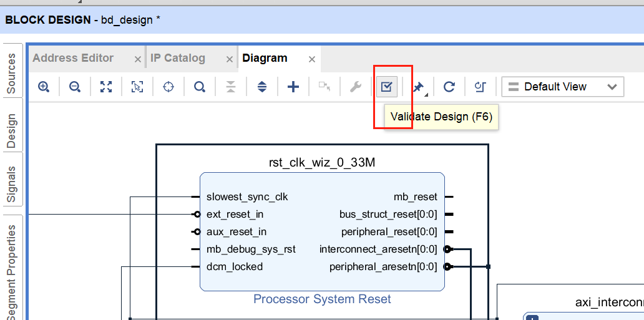The width and height of the screenshot is (644, 320).
Task: Click the Zoom Out toolbar icon
Action: coord(75,87)
